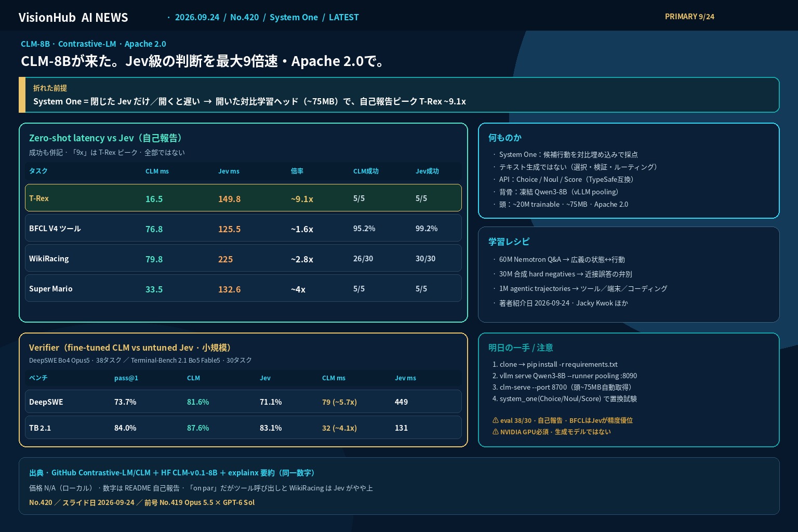This screenshot has width=798, height=532.
Task: Click the 折れた前提 label
Action: pos(50,88)
